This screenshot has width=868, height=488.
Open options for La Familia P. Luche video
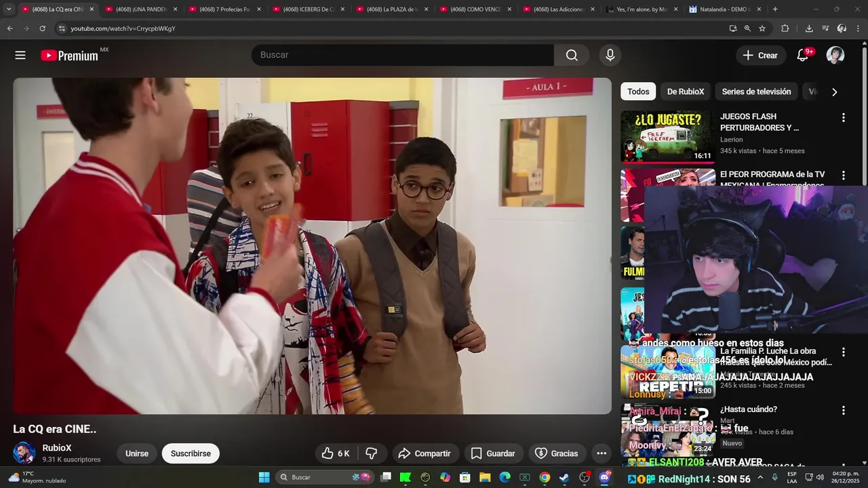pos(844,352)
